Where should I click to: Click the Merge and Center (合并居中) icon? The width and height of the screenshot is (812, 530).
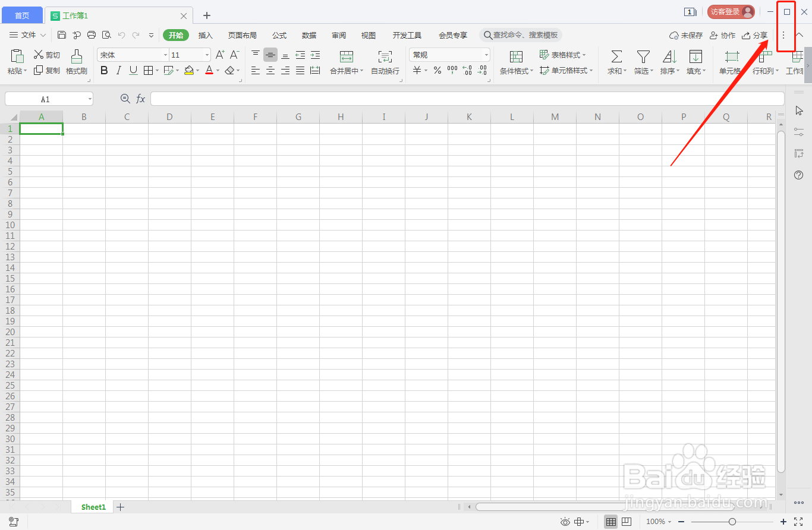point(347,56)
